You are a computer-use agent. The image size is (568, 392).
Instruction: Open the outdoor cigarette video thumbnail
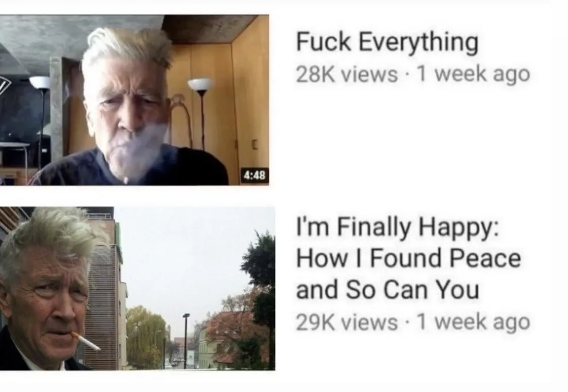[x=137, y=288]
